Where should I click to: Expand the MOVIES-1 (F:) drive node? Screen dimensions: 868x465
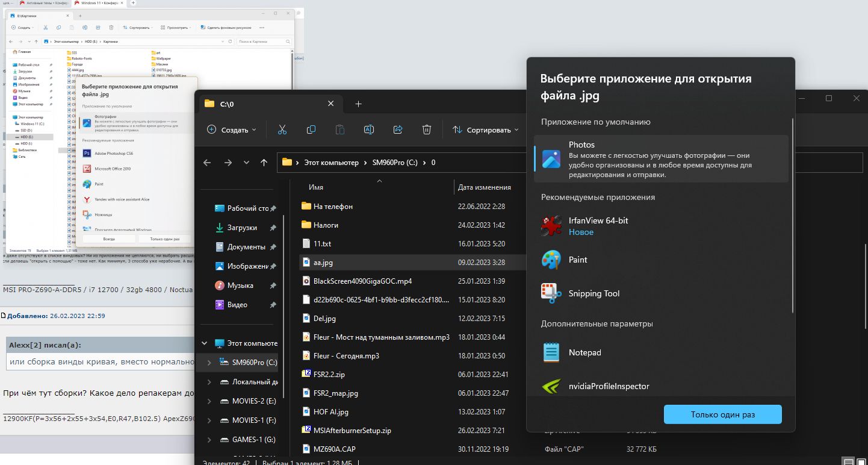pos(209,420)
